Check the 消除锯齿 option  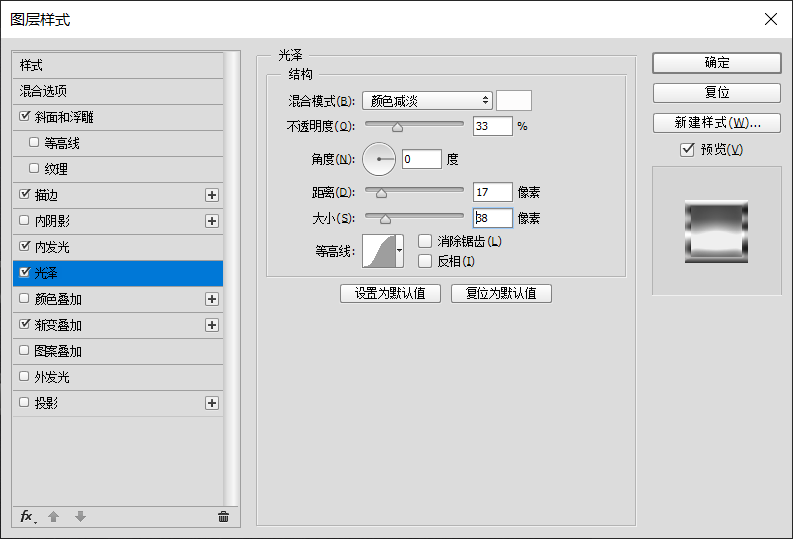click(x=425, y=241)
